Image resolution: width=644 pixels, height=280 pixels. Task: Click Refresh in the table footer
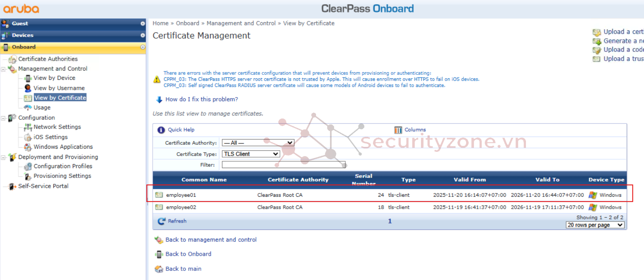click(x=177, y=221)
